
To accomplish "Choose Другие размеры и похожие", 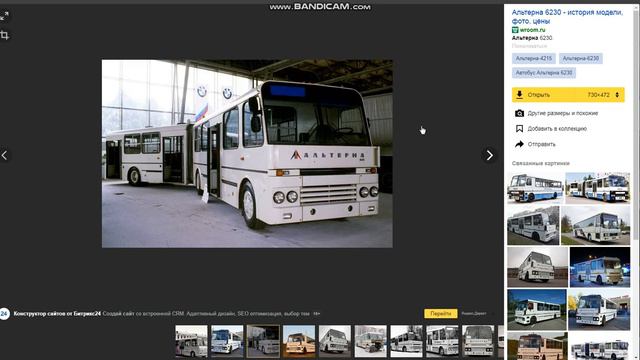I will (x=562, y=113).
